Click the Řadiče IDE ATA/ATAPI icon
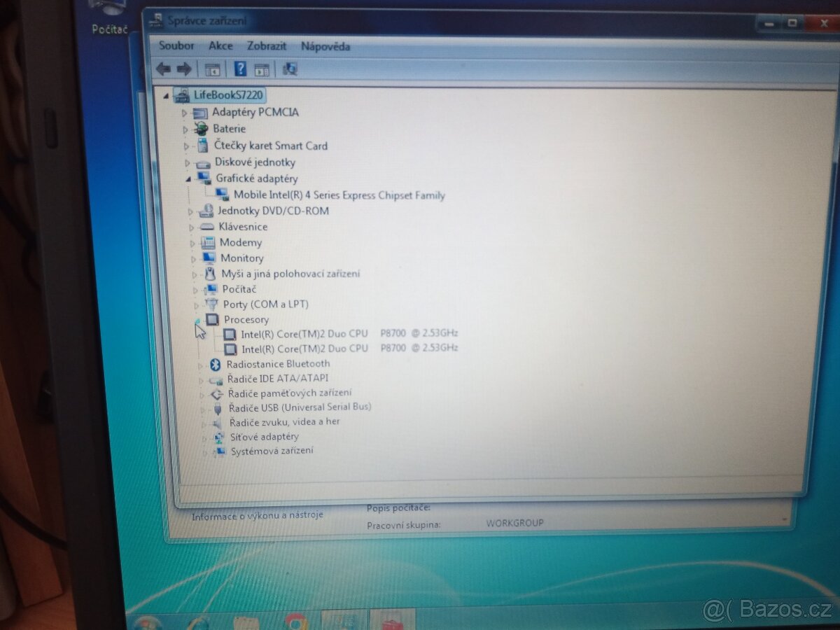 tap(216, 379)
